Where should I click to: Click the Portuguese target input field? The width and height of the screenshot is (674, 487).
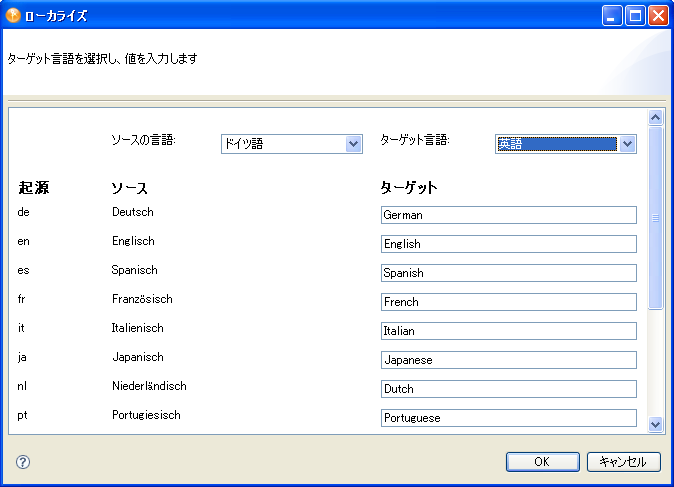[x=508, y=418]
